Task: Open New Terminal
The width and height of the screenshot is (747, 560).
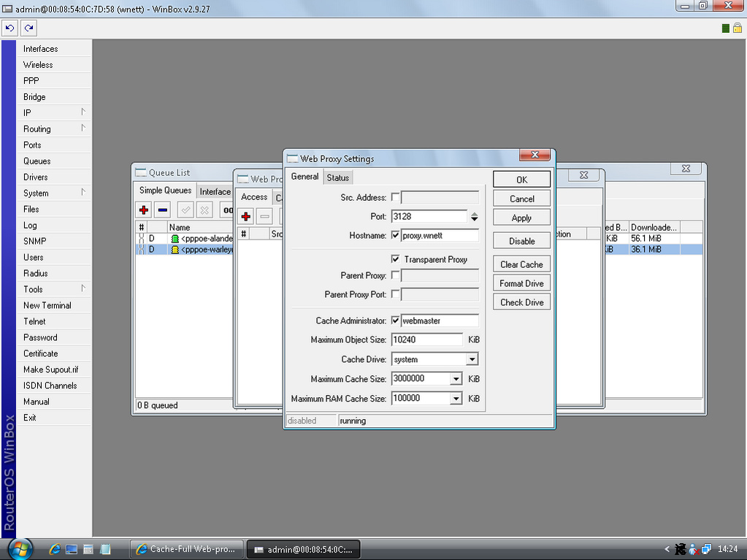Action: 54,305
